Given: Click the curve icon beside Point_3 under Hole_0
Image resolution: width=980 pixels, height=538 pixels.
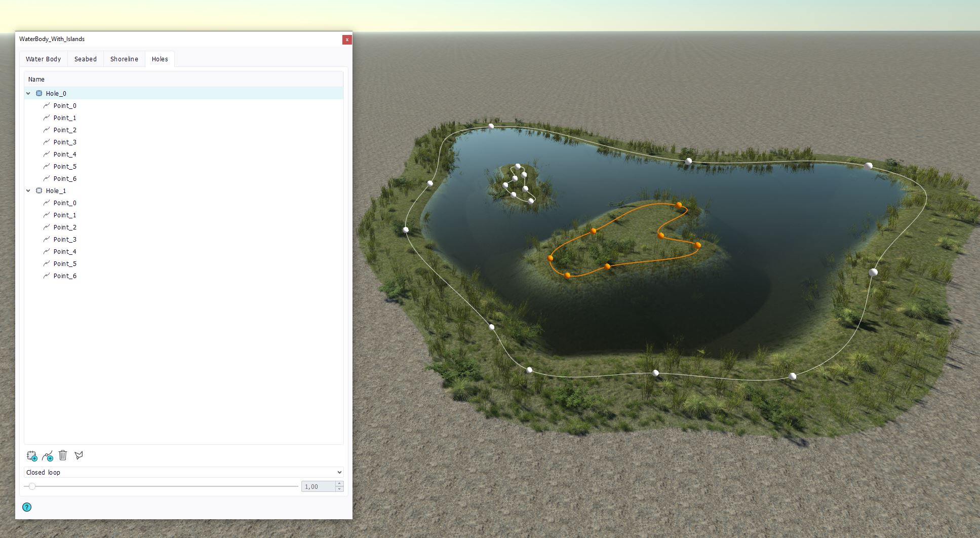Looking at the screenshot, I should click(47, 142).
